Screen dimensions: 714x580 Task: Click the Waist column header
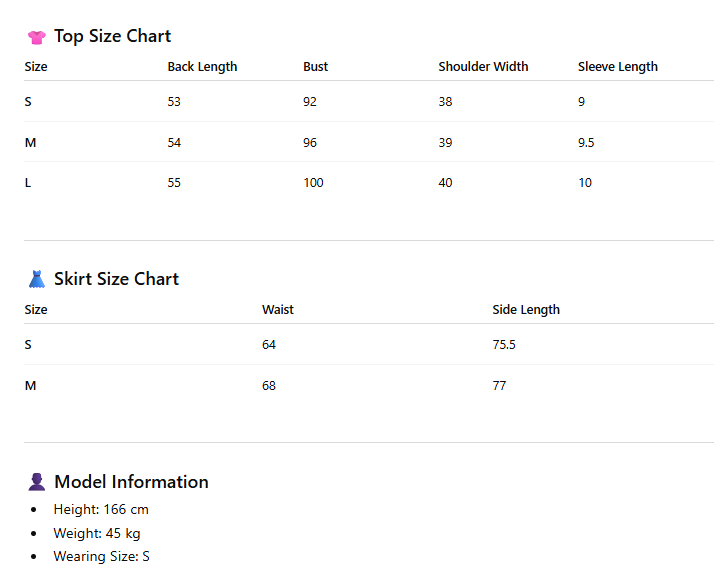click(278, 310)
